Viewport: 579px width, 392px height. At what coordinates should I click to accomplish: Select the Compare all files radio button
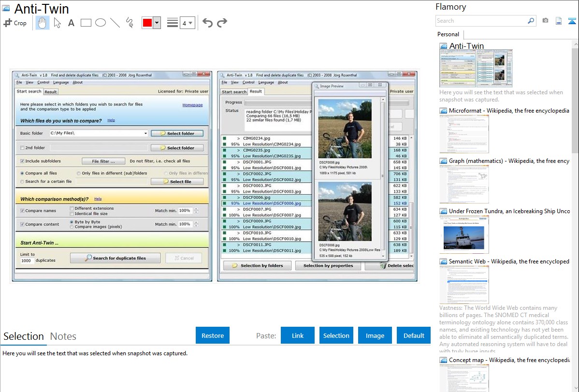tap(22, 173)
